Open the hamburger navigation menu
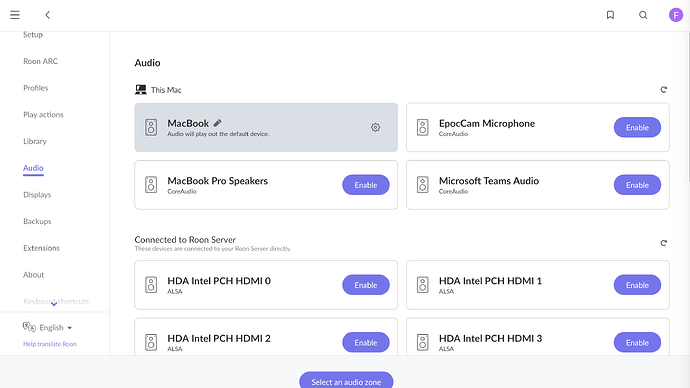Screen dimensions: 690x388 click(15, 15)
